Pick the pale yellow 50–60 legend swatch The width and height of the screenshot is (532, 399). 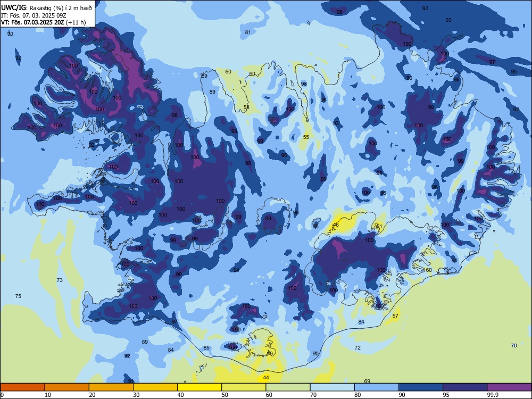pos(244,387)
